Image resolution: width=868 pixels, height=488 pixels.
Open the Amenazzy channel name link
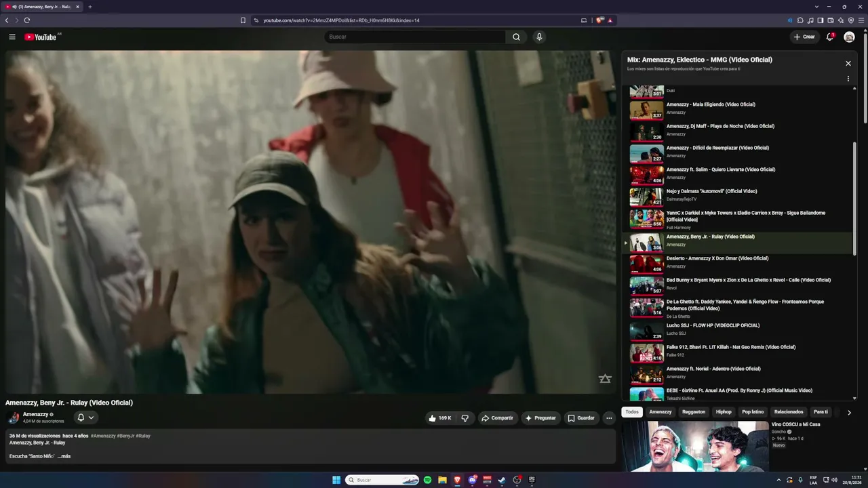click(x=35, y=414)
